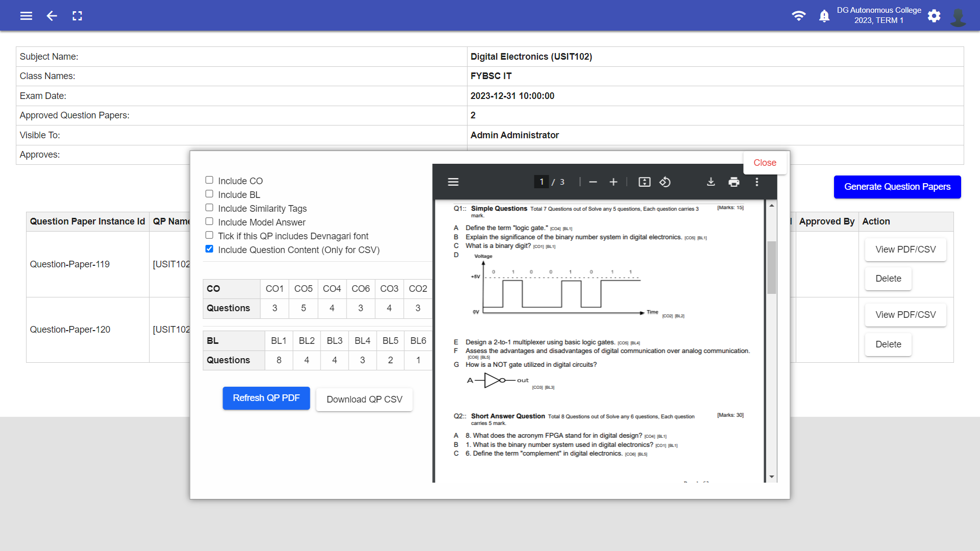Zoom out in the PDF viewer

(593, 182)
